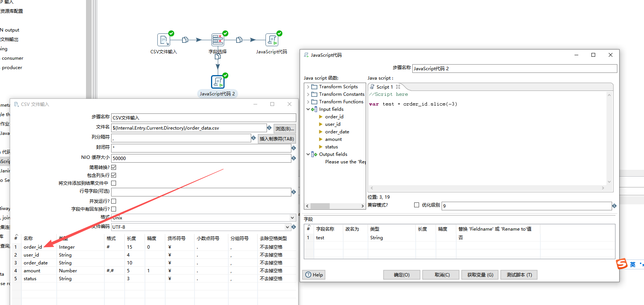Screen dimensions: 644x305
Task: Select the JavaScript代码 2 step icon
Action: click(217, 82)
